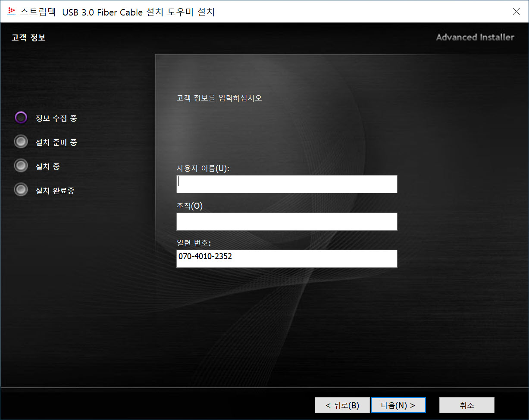
Task: Click the 설치 중 step indicator circle
Action: point(21,166)
